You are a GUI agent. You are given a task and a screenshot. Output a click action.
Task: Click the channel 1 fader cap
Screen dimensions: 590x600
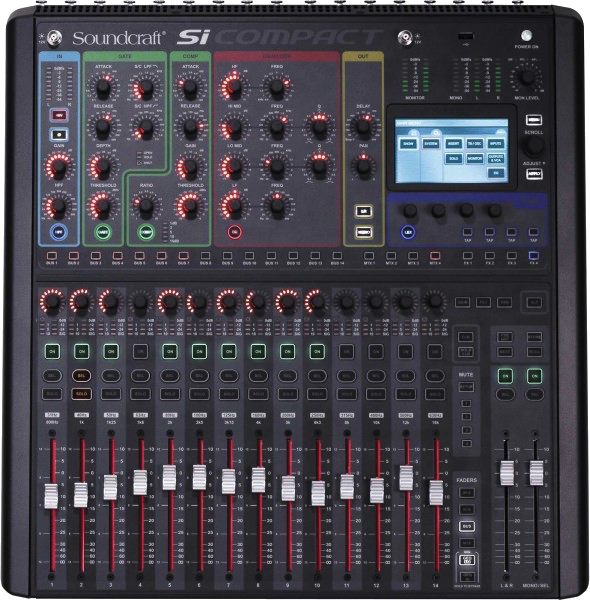tap(51, 496)
